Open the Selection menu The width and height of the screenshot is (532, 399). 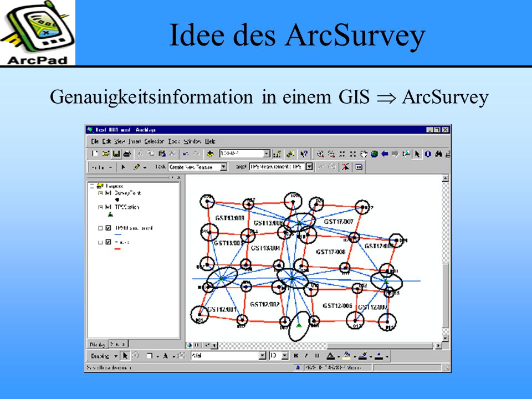pyautogui.click(x=154, y=141)
